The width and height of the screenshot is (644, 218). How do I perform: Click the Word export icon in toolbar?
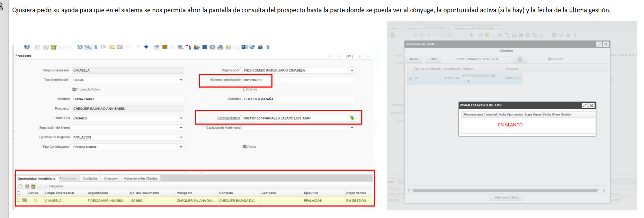[x=244, y=47]
